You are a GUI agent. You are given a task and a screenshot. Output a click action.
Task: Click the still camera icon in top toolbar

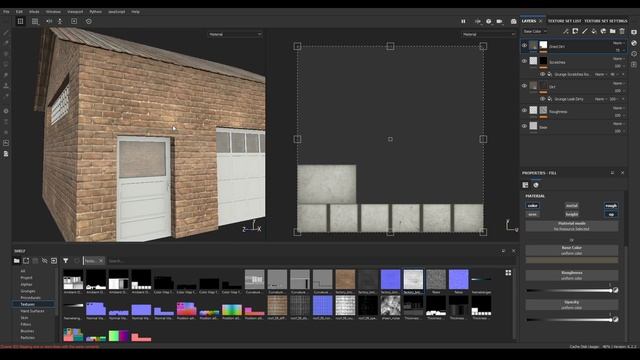click(513, 21)
